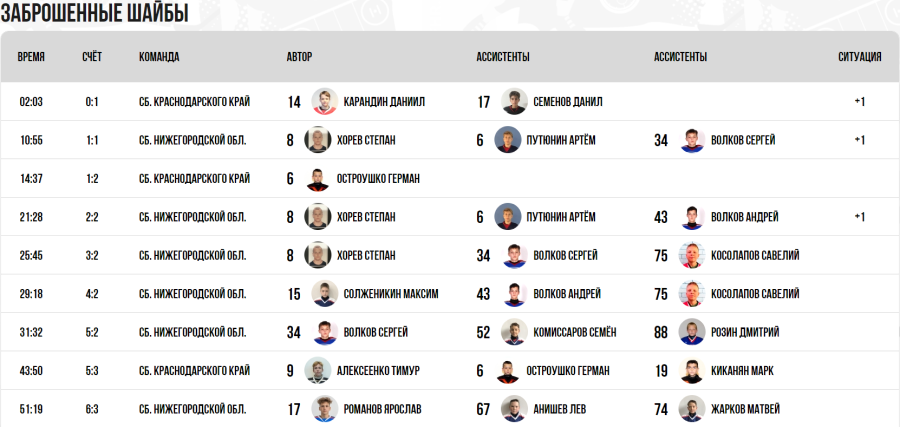Open Солженикин Максим's avatar picture
The width and height of the screenshot is (900, 427).
[324, 294]
